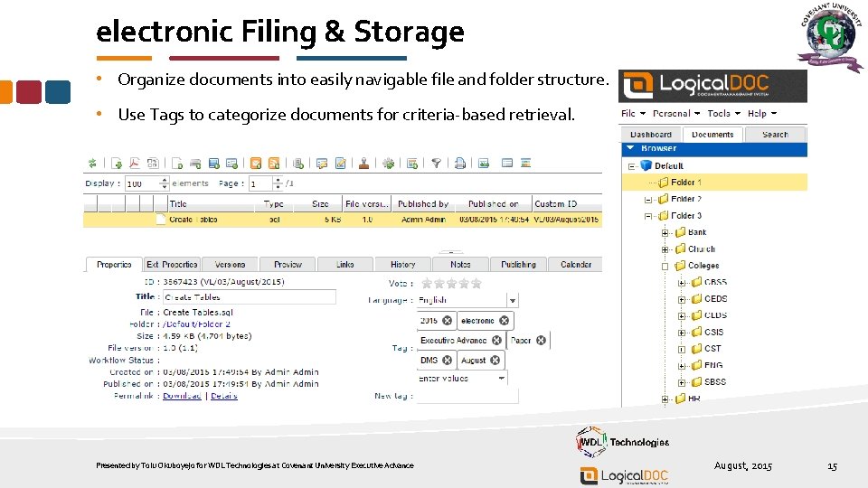The width and height of the screenshot is (868, 488).
Task: Open the History tab
Action: point(403,265)
